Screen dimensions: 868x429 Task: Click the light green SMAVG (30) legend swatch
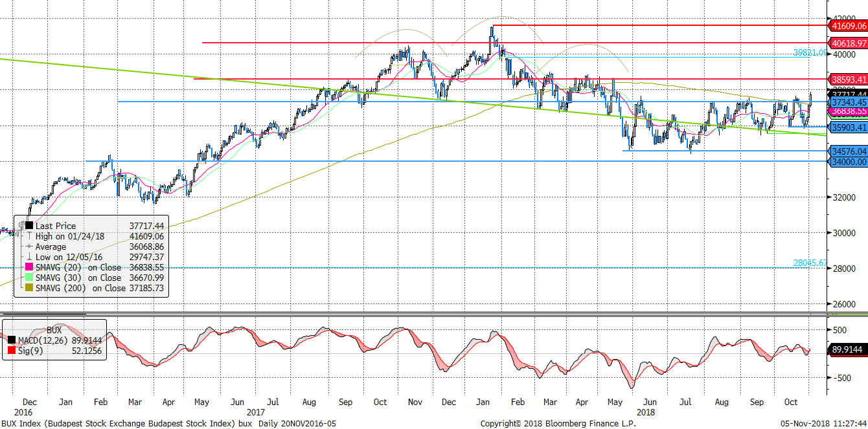[x=29, y=277]
